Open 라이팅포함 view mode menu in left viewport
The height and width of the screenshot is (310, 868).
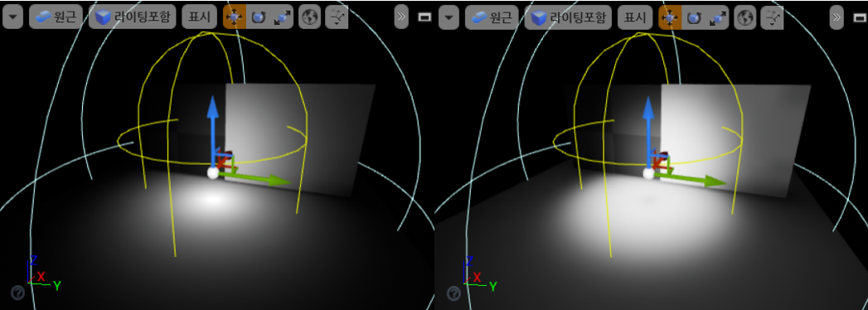click(133, 17)
